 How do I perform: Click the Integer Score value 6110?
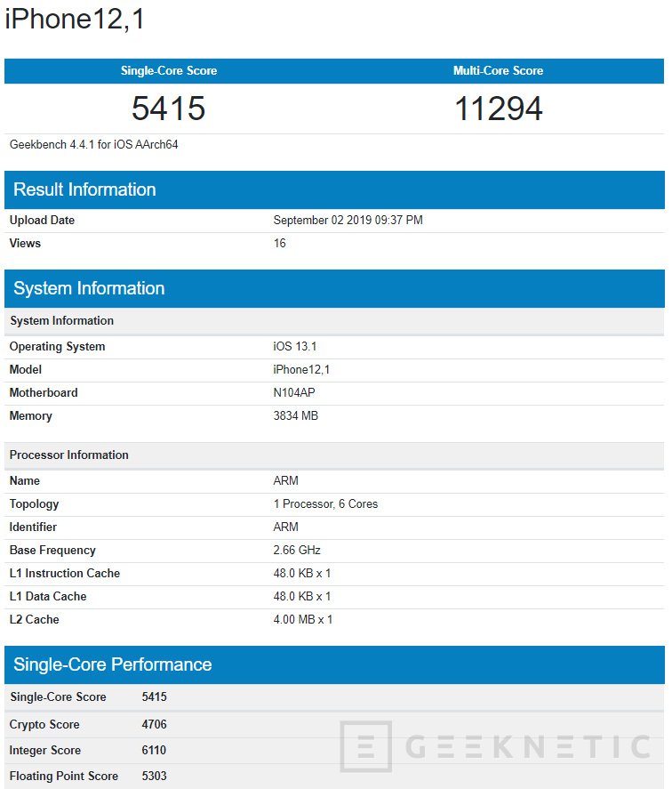click(x=154, y=750)
